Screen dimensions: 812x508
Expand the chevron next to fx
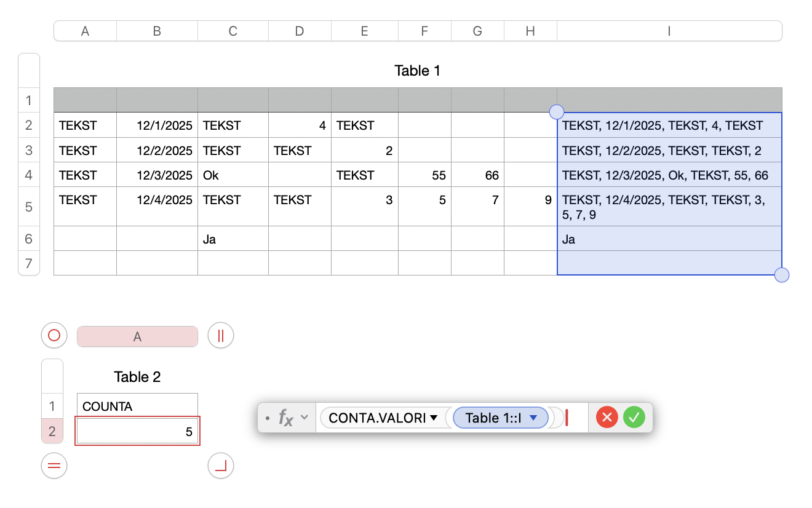tap(304, 418)
